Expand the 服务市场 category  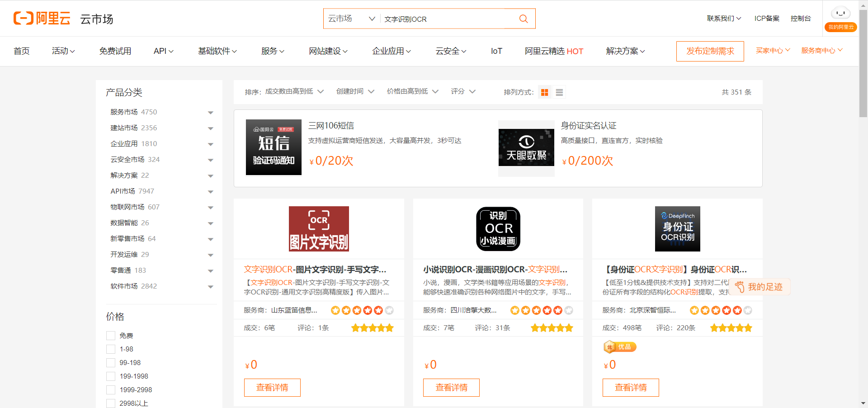pyautogui.click(x=211, y=113)
